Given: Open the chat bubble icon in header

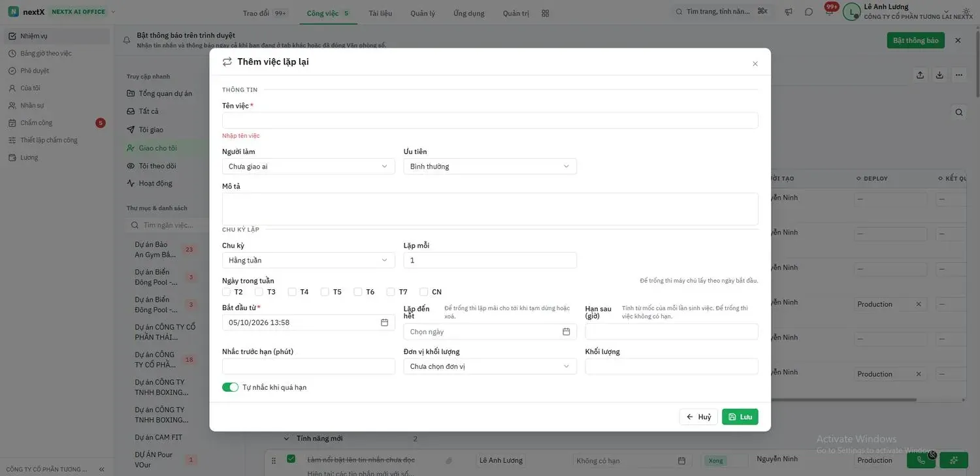Looking at the screenshot, I should 809,12.
